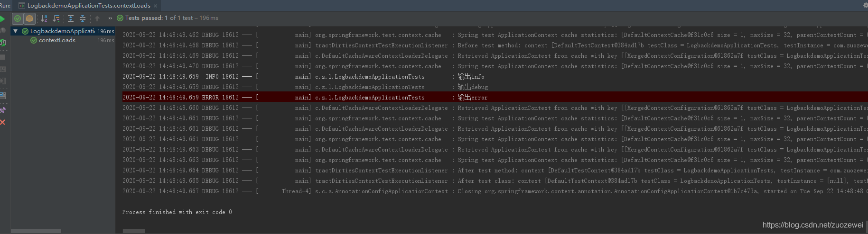Click 'Process finished with exit code 0'
The width and height of the screenshot is (868, 234).
[177, 212]
